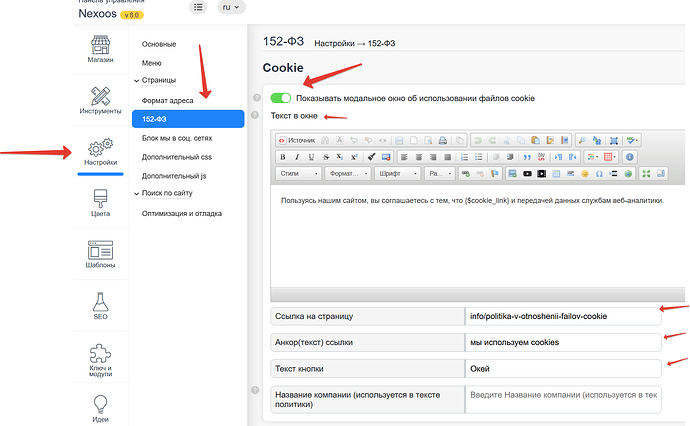The height and width of the screenshot is (426, 690).
Task: Click help icon beside cookie toggle
Action: (257, 98)
